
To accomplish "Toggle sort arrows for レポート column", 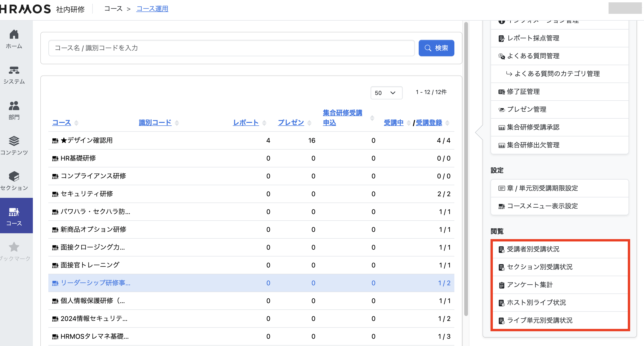I will tap(264, 123).
